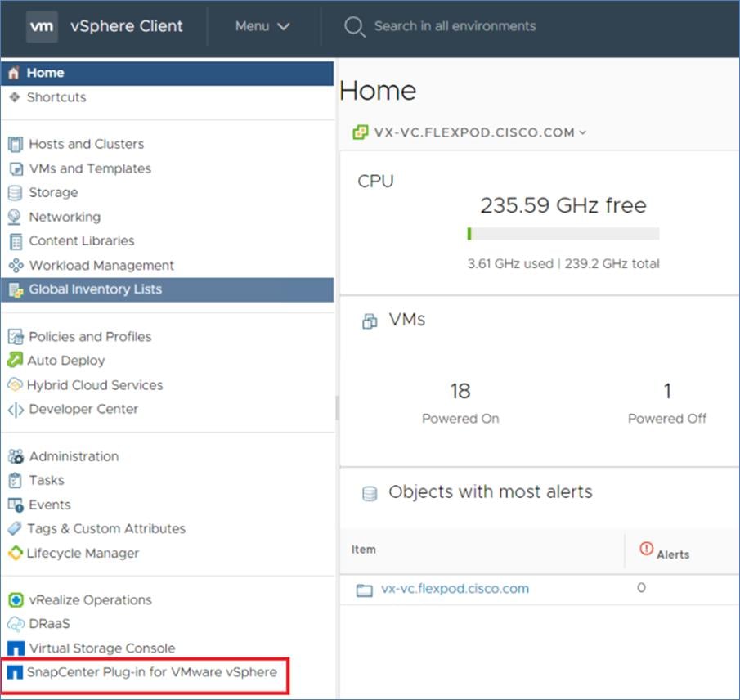The width and height of the screenshot is (740, 700).
Task: Click the Events icon
Action: pyautogui.click(x=16, y=505)
